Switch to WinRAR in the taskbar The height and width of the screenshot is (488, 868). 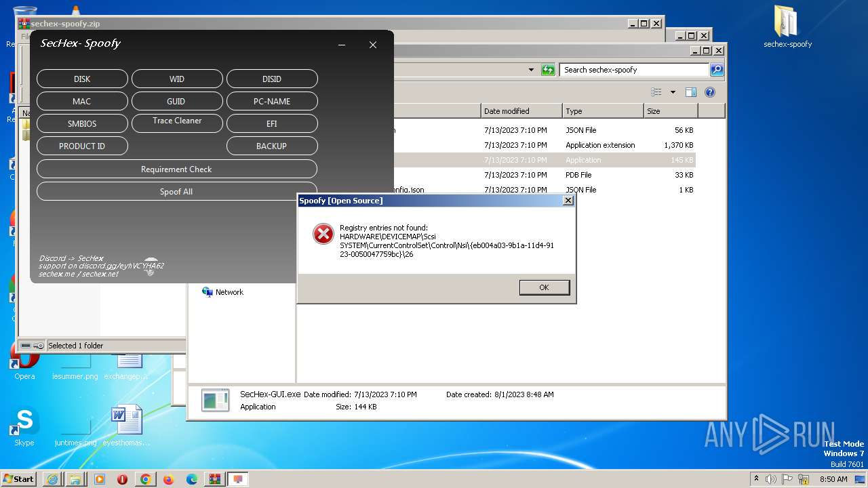(x=215, y=479)
